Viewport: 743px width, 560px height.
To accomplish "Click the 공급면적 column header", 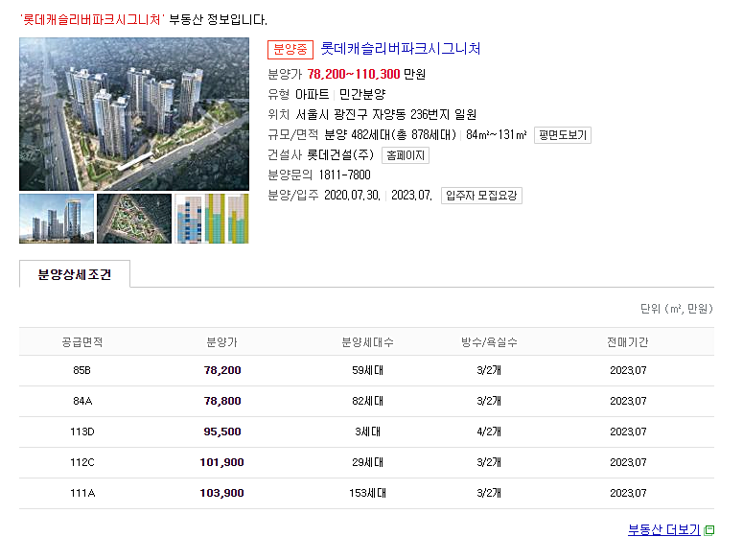I will pyautogui.click(x=82, y=342).
